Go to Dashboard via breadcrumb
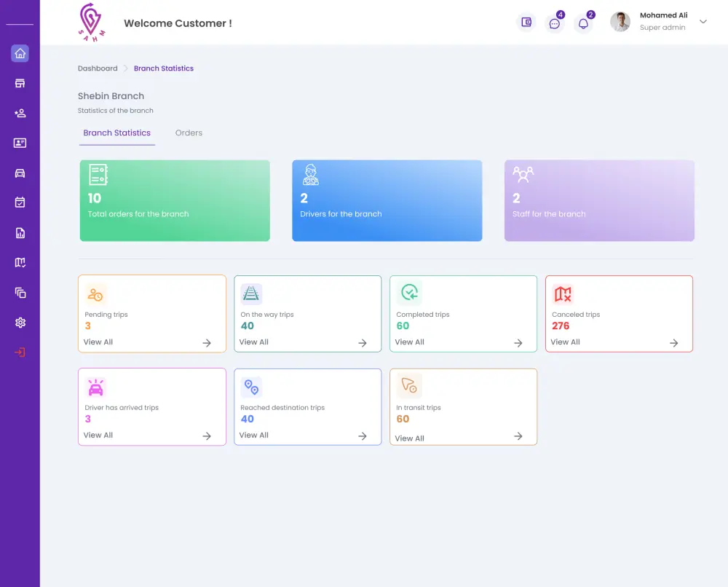The height and width of the screenshot is (587, 728). point(98,68)
